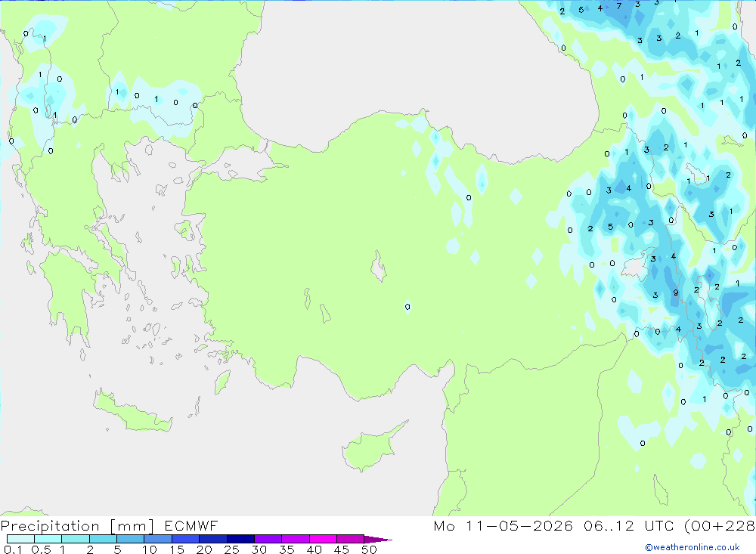Click the 0.5–1 mm legend color box
Viewport: 756px width, 554px height.
[x=48, y=539]
